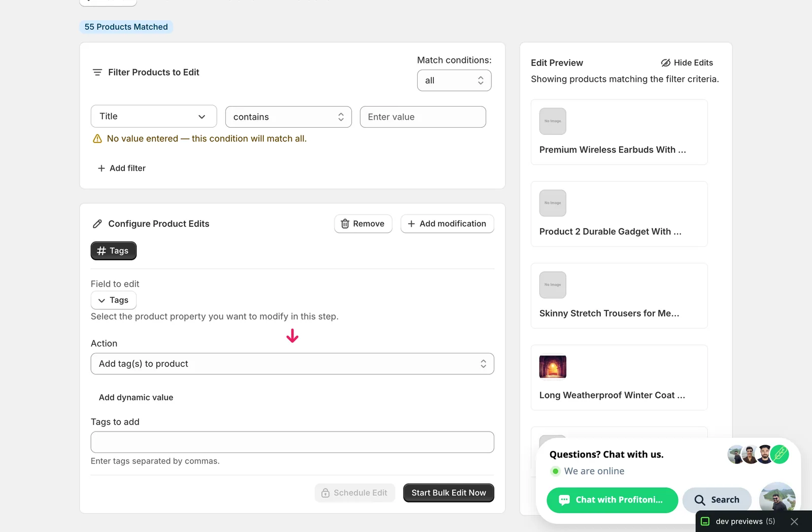Click Product 2 Durable Gadget placeholder thumbnail

553,203
